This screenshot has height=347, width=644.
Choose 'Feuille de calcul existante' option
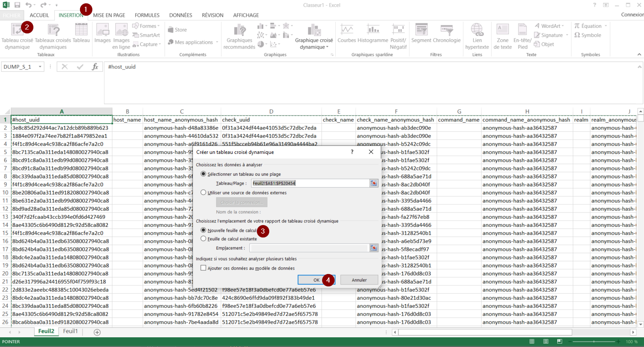coord(204,239)
